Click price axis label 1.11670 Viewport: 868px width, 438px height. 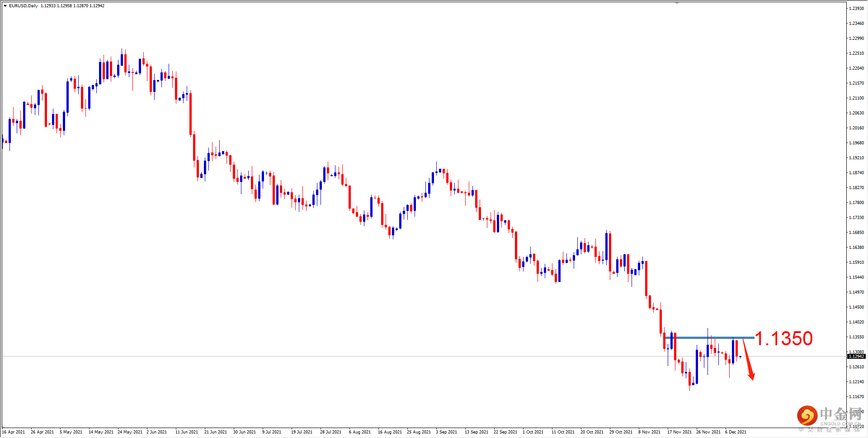(x=856, y=397)
